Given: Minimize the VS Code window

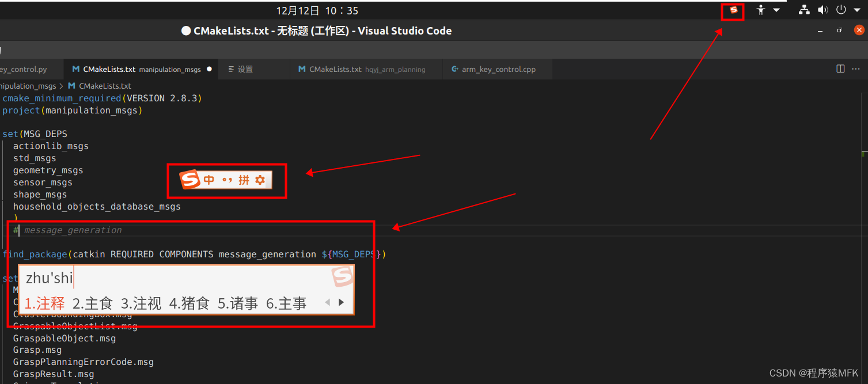Looking at the screenshot, I should (x=820, y=30).
